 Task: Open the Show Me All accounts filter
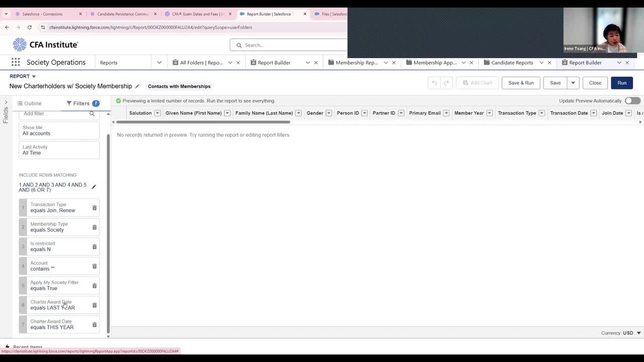tap(59, 131)
